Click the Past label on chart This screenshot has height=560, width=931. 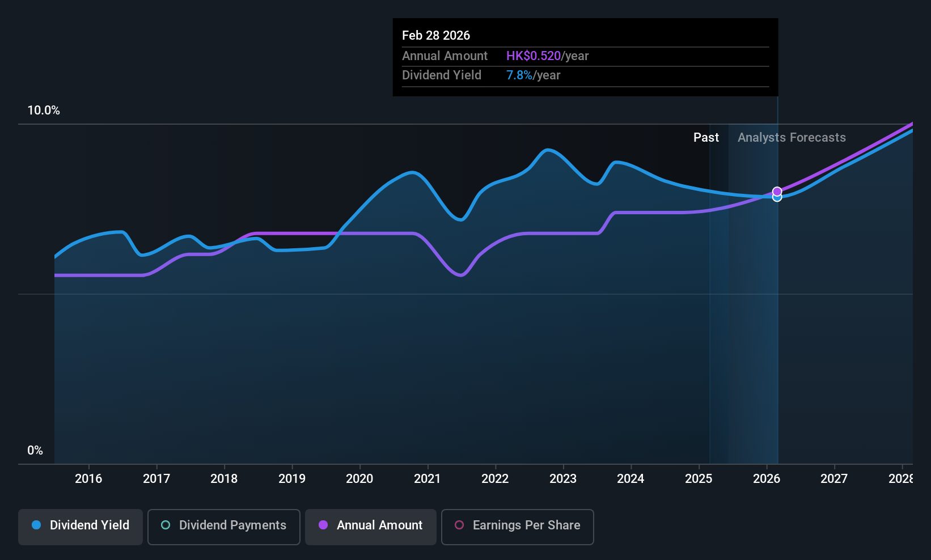pyautogui.click(x=706, y=138)
